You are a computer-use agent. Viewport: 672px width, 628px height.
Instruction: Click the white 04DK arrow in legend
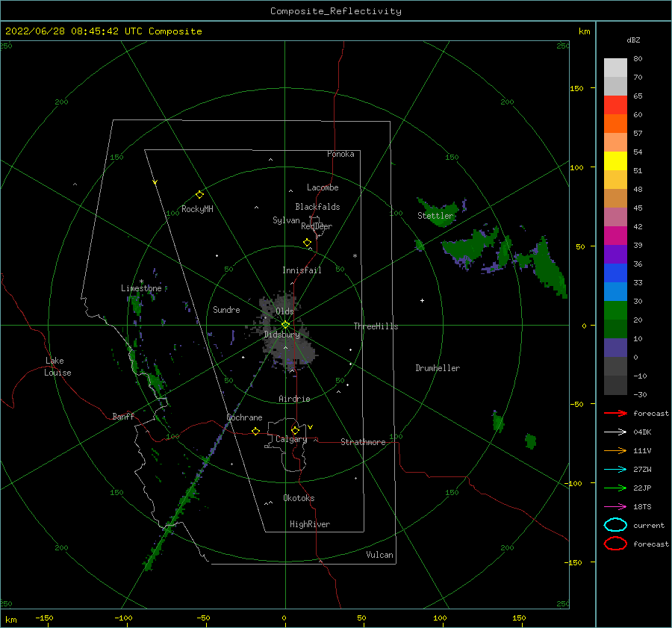pyautogui.click(x=615, y=432)
